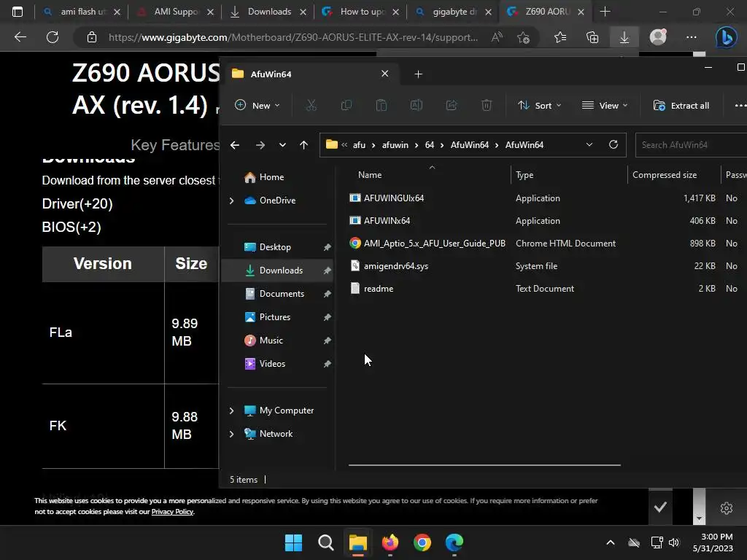This screenshot has height=560, width=747.
Task: Add a new File Explorer tab
Action: 418,74
